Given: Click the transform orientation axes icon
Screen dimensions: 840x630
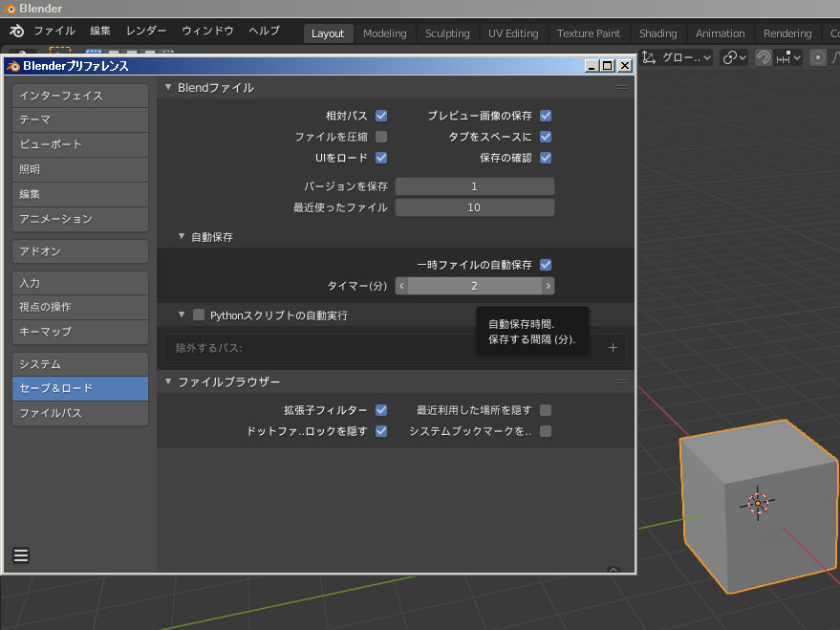Looking at the screenshot, I should click(647, 57).
